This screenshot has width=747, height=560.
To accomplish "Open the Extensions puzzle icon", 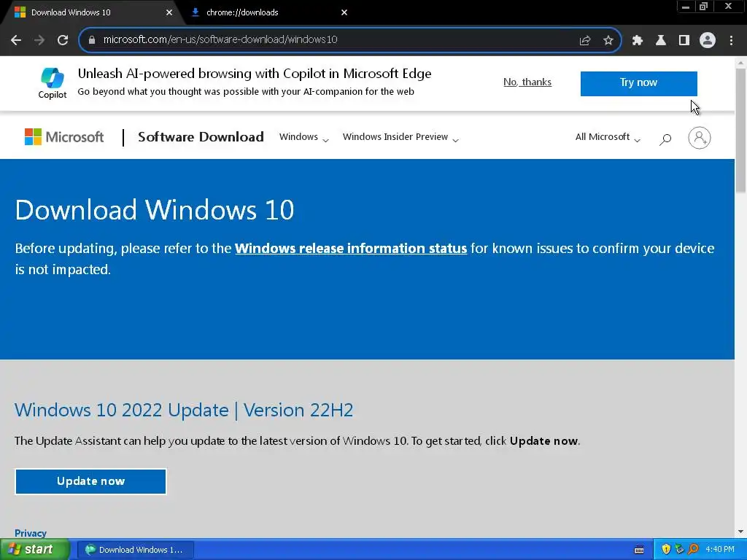I will pos(638,40).
